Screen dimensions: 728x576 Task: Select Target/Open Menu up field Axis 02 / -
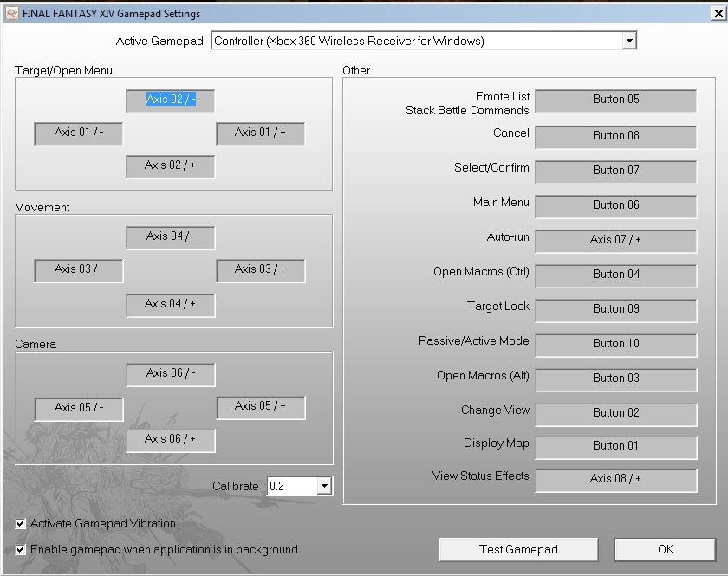pos(171,100)
